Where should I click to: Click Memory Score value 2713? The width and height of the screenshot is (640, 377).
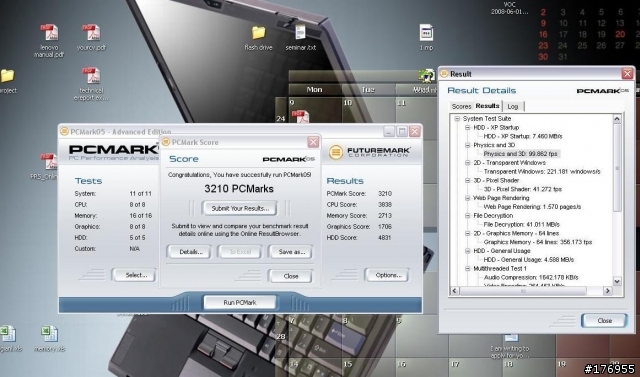tap(384, 215)
